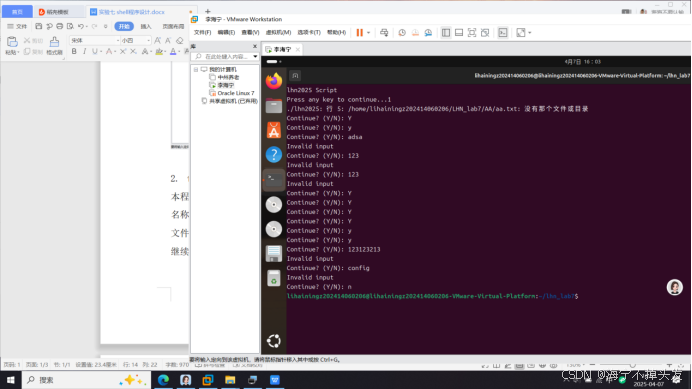Viewport: 692px width, 389px height.
Task: Switch to the 页面布局 ribbon tab
Action: pyautogui.click(x=173, y=26)
